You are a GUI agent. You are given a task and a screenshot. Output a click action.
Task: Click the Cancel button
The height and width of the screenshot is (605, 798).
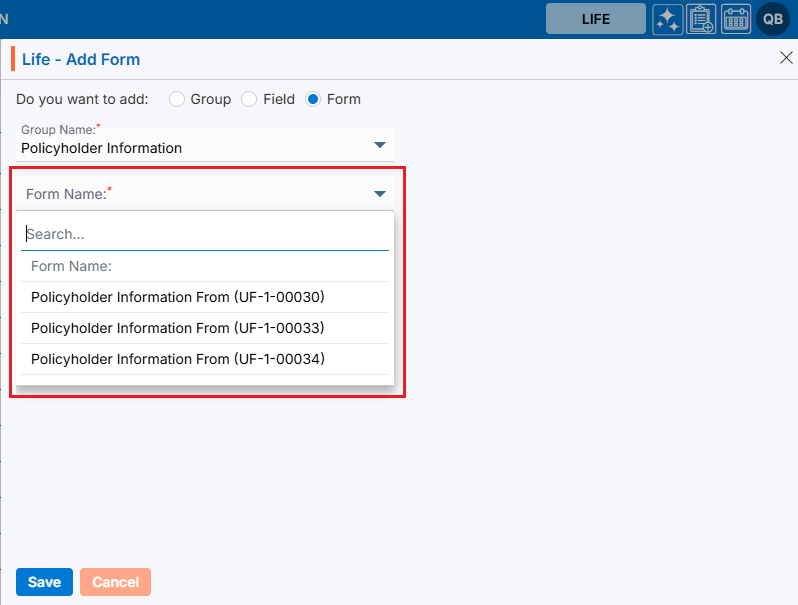coord(115,582)
